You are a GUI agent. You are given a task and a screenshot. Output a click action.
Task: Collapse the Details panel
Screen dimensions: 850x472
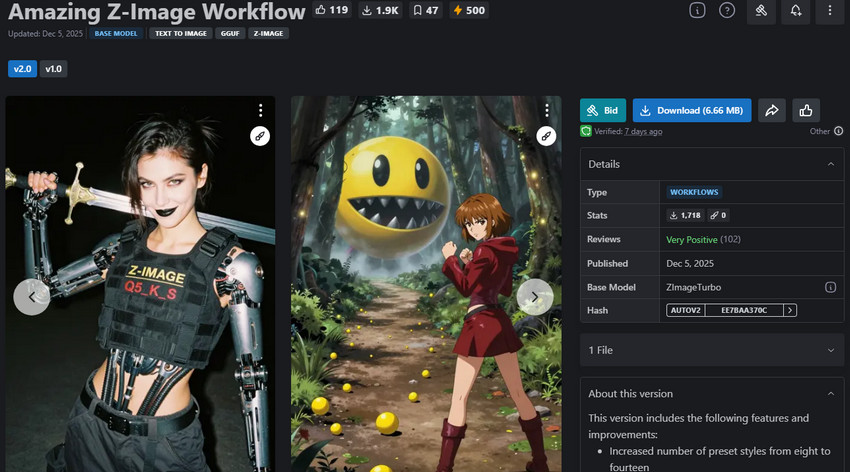point(830,164)
